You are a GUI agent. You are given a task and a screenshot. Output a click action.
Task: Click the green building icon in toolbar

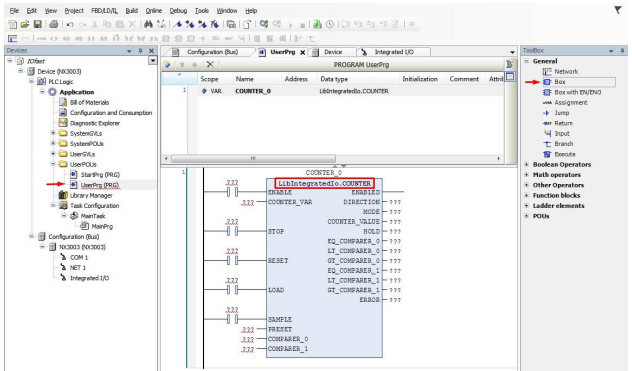[x=317, y=25]
